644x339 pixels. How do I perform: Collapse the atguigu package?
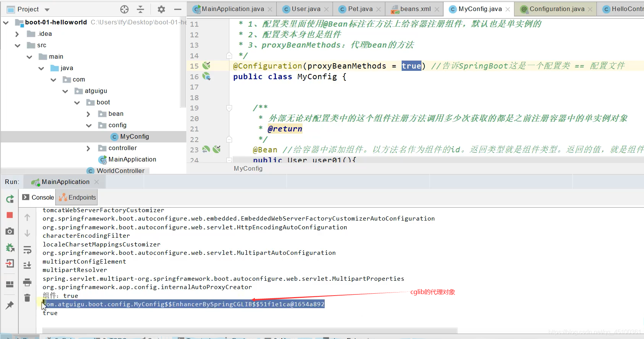pos(65,91)
